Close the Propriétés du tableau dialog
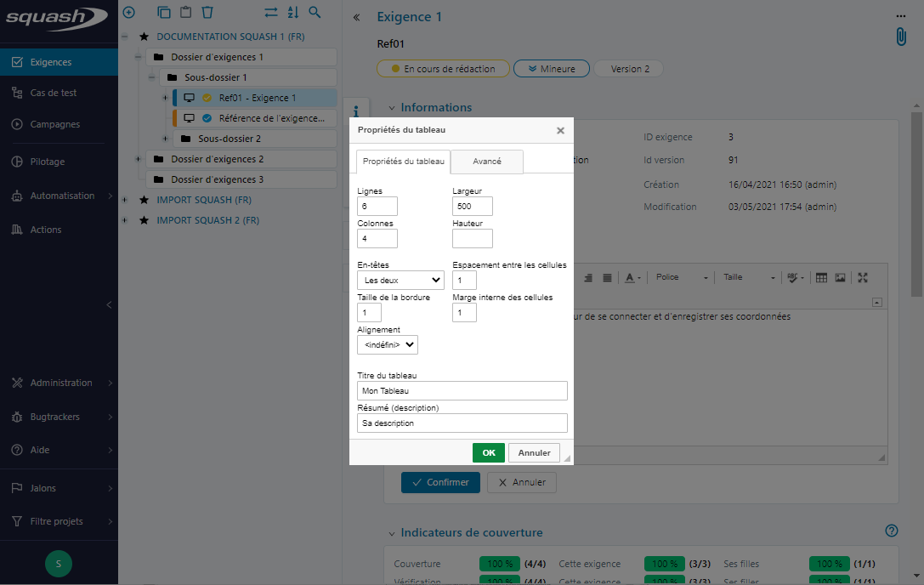The width and height of the screenshot is (924, 585). pyautogui.click(x=560, y=131)
